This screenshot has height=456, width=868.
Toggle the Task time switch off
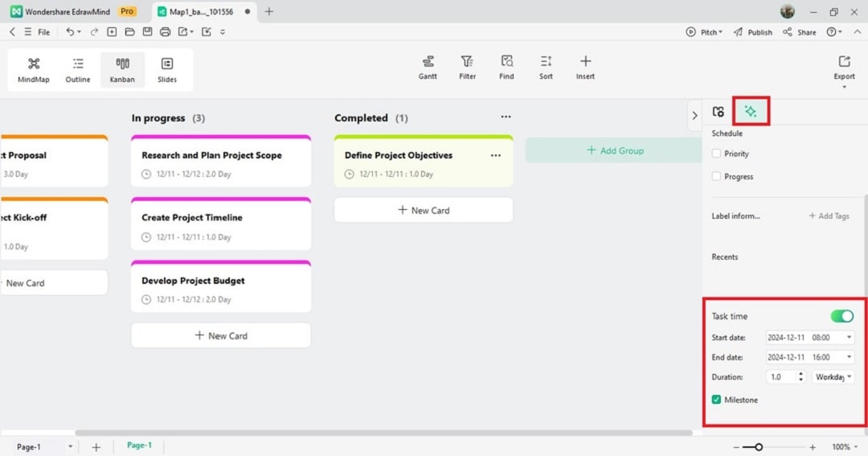click(841, 317)
